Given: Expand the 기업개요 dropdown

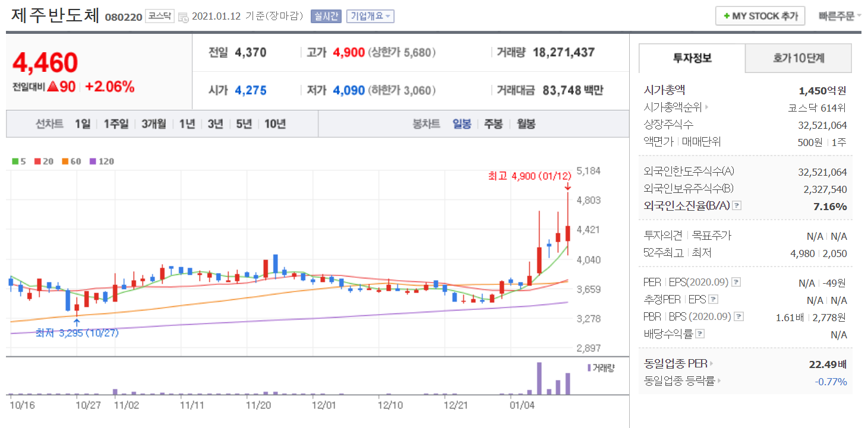Looking at the screenshot, I should tap(371, 16).
